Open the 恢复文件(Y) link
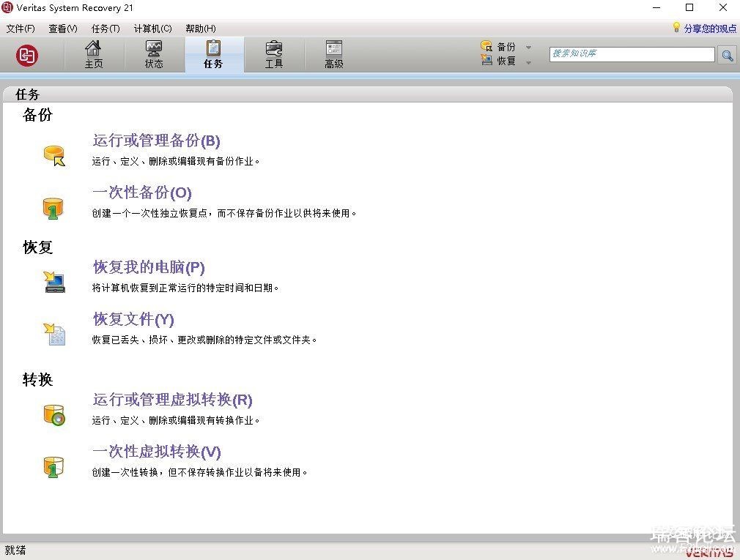The image size is (740, 560). tap(133, 319)
